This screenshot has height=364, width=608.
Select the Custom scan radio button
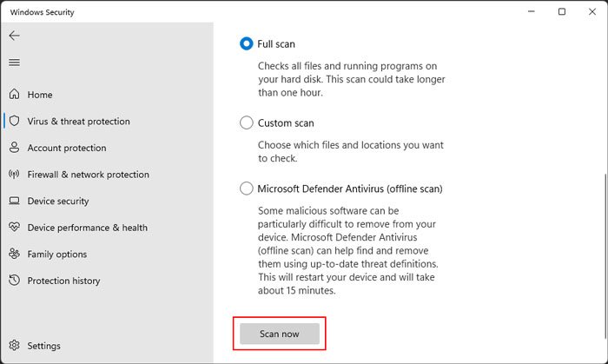(247, 123)
